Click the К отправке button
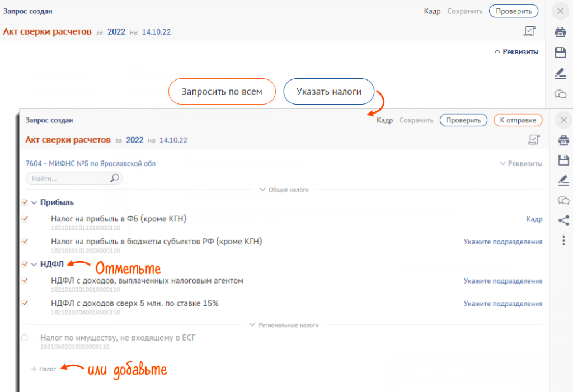573x392 pixels. point(518,120)
